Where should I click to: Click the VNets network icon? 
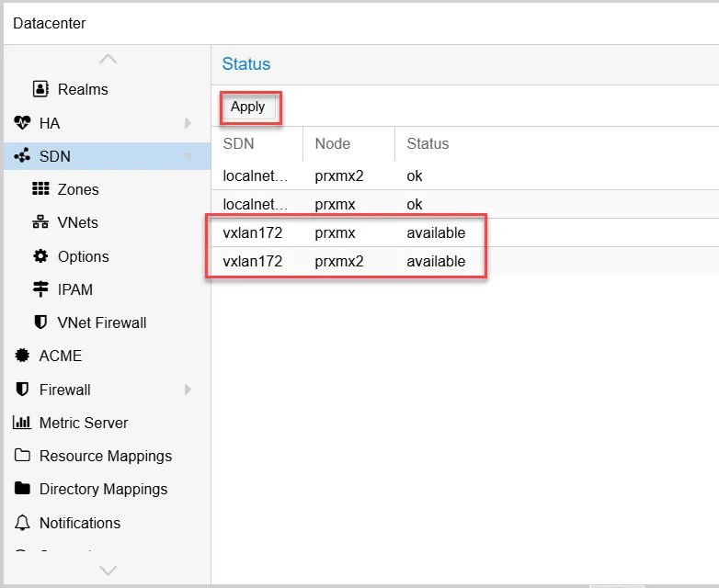coord(40,223)
